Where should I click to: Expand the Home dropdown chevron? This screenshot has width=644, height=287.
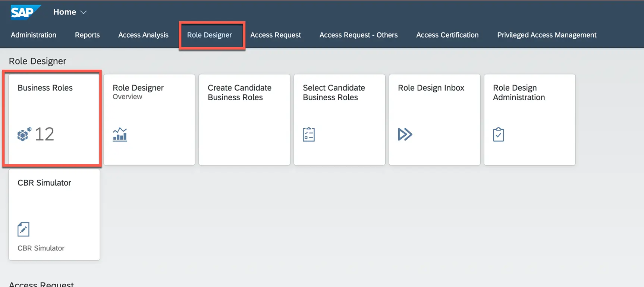(84, 12)
